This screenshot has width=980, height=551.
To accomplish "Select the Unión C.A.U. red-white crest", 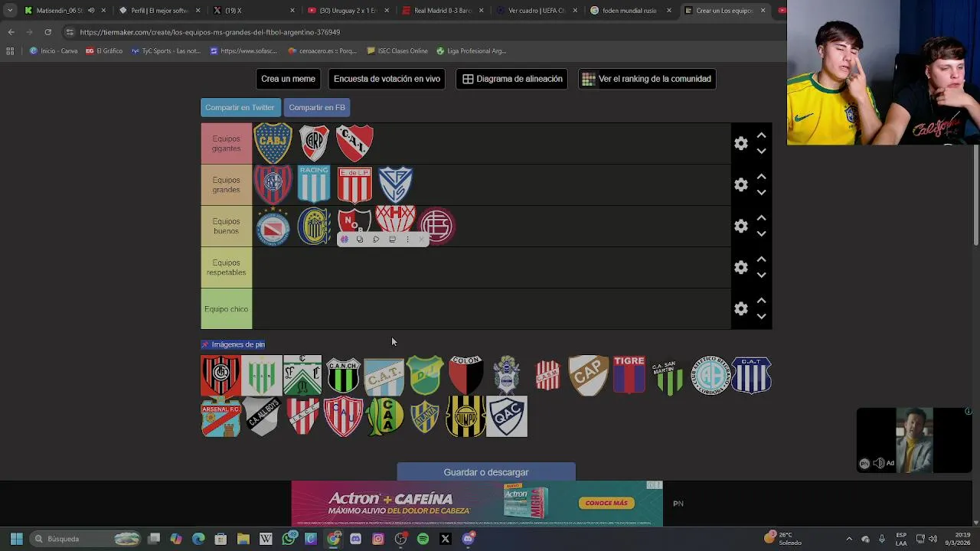I will tap(343, 416).
